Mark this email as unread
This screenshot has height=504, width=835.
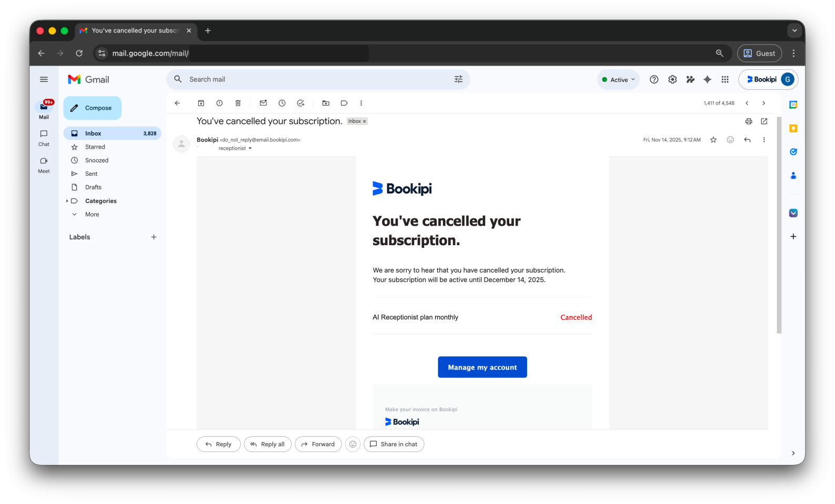pyautogui.click(x=263, y=103)
